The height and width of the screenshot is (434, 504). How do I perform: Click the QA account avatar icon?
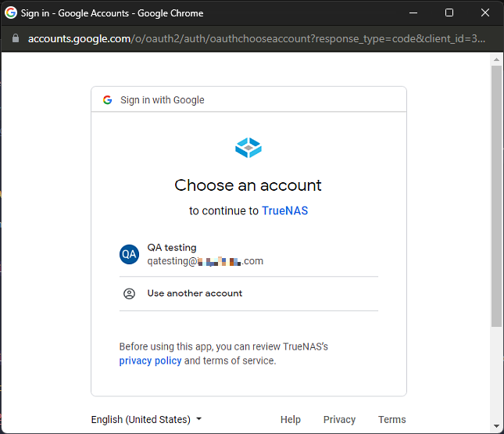(x=129, y=254)
